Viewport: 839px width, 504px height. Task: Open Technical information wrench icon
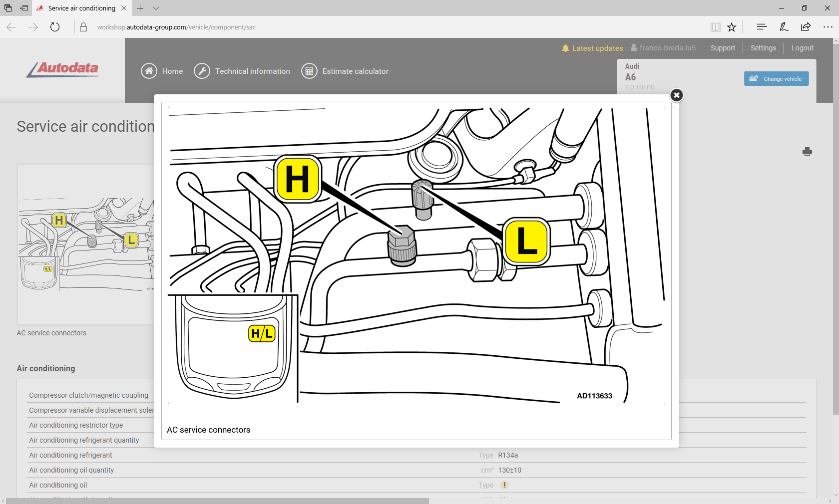click(x=202, y=71)
